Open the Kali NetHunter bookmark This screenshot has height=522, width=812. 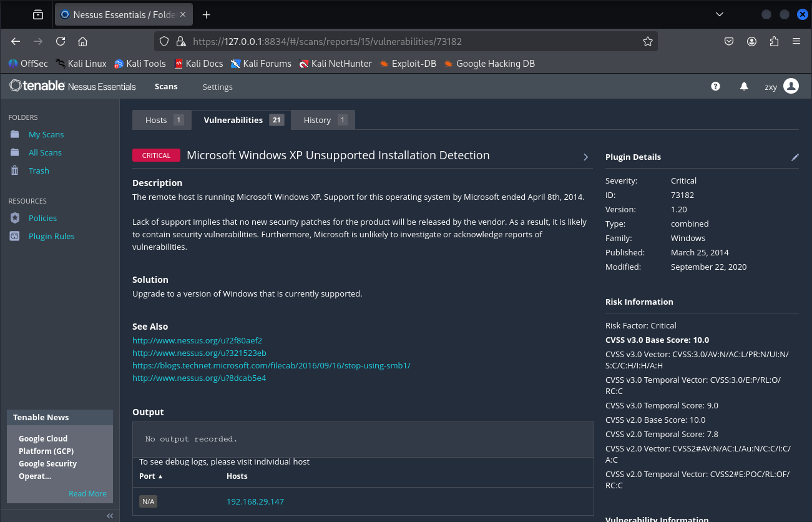pyautogui.click(x=336, y=63)
